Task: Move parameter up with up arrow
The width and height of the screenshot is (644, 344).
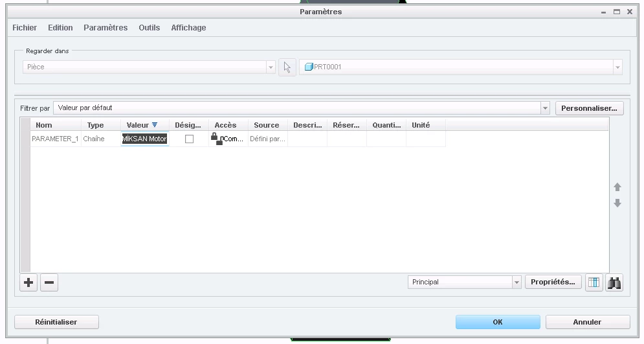Action: (x=617, y=187)
